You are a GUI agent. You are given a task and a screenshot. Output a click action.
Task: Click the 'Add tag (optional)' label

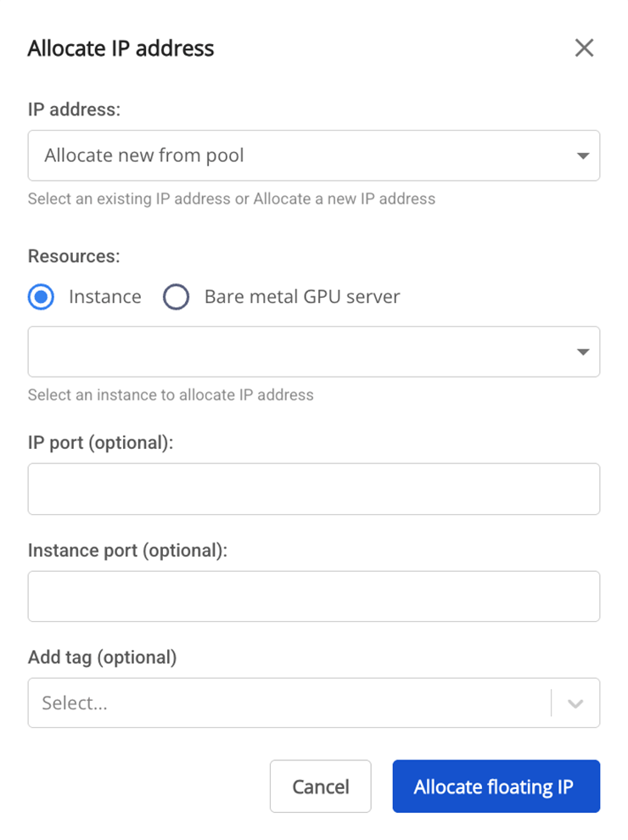click(x=102, y=658)
